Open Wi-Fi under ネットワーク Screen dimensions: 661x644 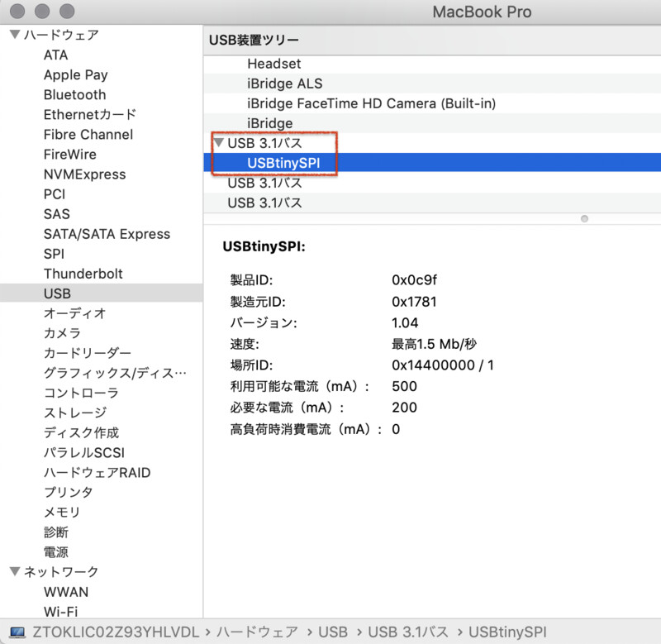tap(60, 611)
